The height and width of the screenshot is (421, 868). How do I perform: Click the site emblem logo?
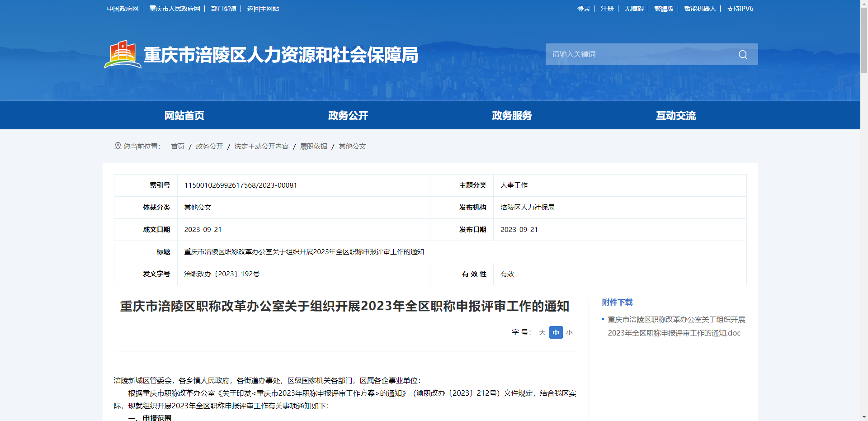pyautogui.click(x=123, y=54)
